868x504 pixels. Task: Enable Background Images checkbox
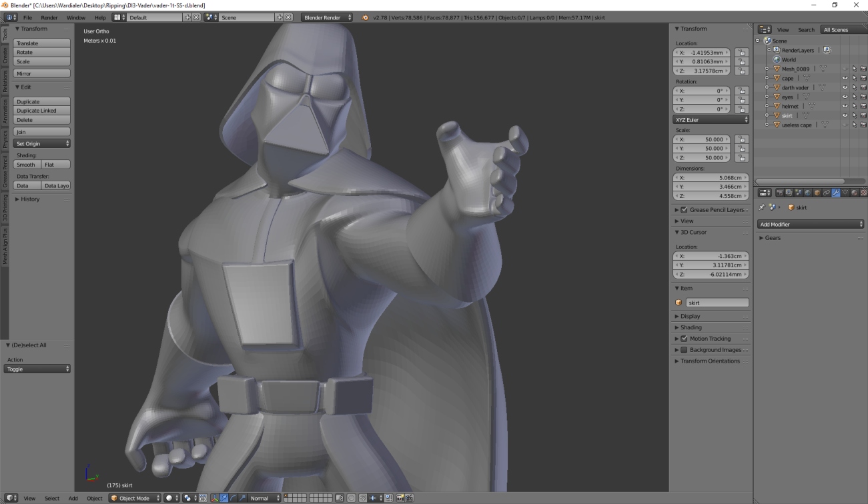[x=684, y=350]
